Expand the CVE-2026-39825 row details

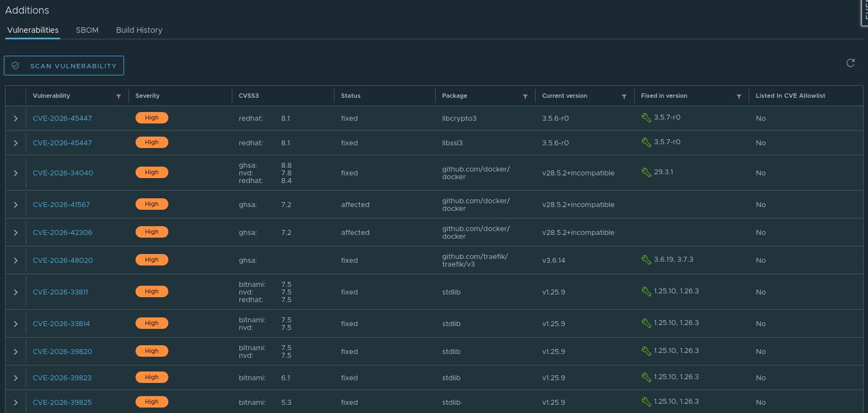tap(16, 402)
